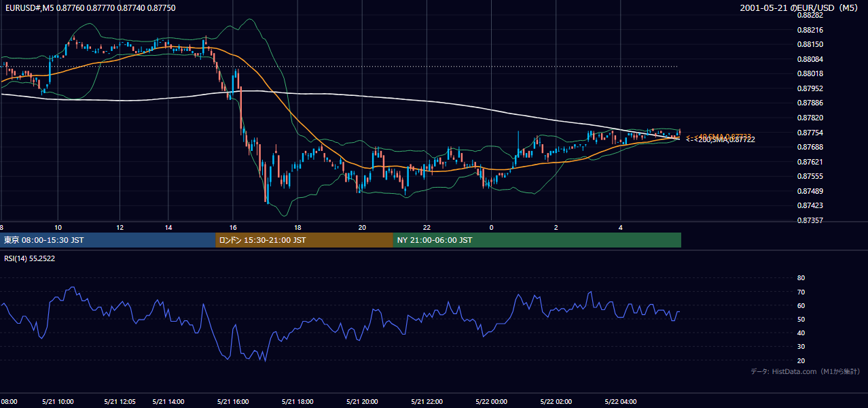Screen dimensions: 868x408
Task: Select the NY 21:00-06:00 JST session bar
Action: (x=537, y=240)
